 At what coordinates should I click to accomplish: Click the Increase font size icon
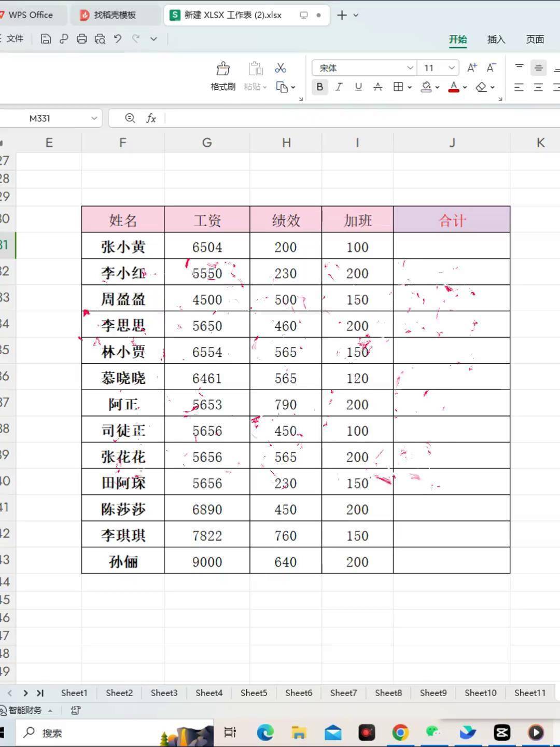click(472, 68)
